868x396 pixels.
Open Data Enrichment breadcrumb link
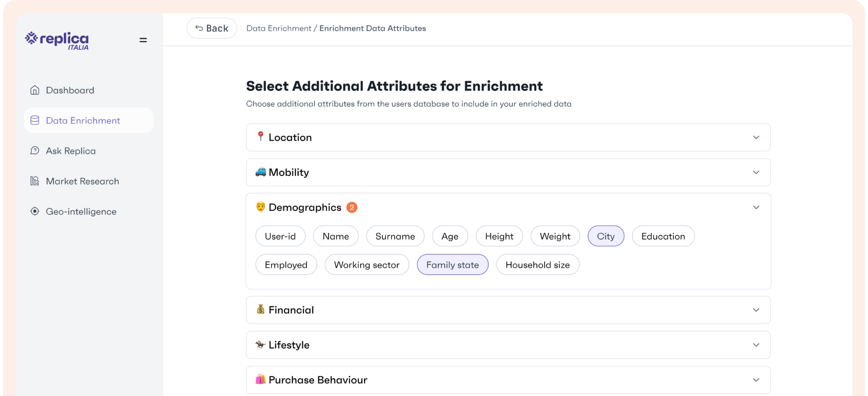(x=279, y=28)
